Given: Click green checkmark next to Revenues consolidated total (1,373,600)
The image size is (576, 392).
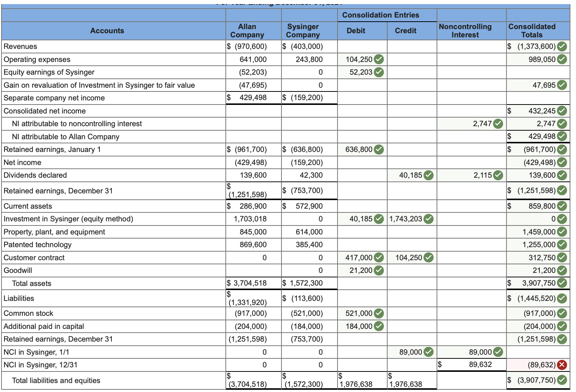Looking at the screenshot, I should tap(562, 47).
